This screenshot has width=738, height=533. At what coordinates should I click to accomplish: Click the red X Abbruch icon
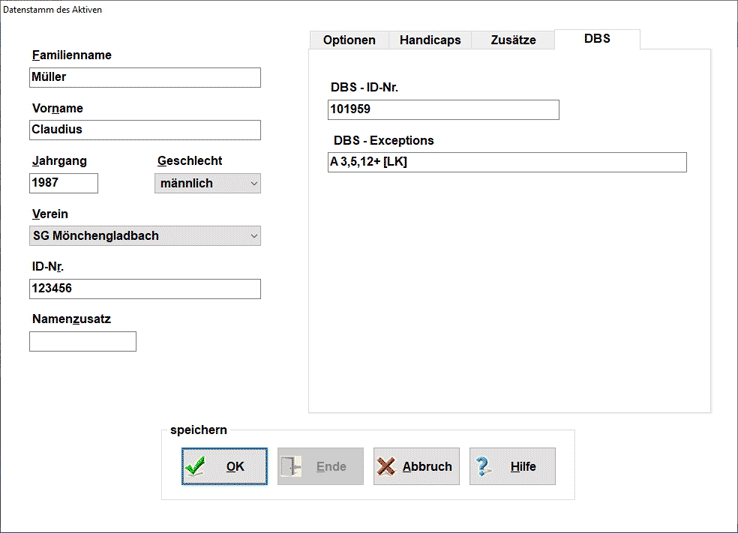point(386,467)
